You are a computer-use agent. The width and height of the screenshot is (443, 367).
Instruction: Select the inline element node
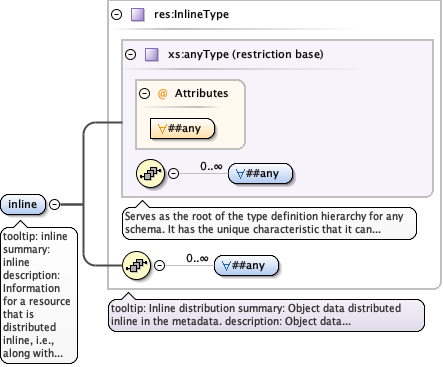pyautogui.click(x=23, y=204)
